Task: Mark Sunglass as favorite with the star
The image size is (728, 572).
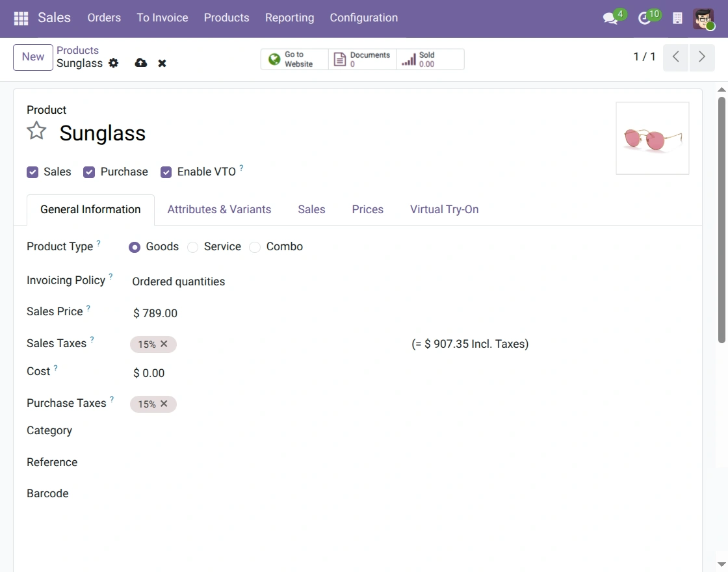Action: coord(36,131)
